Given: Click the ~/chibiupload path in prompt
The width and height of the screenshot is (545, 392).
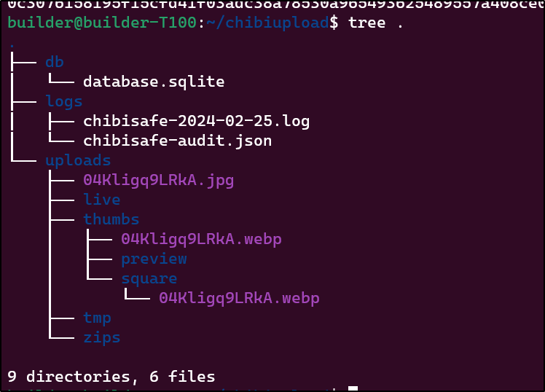Looking at the screenshot, I should tap(267, 23).
